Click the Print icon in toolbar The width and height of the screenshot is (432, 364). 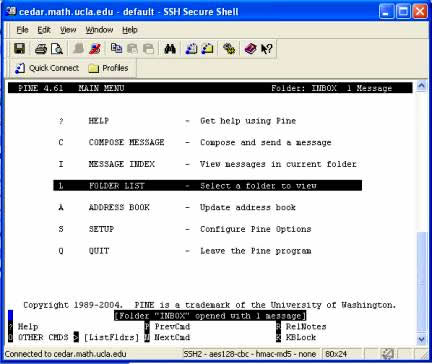(x=41, y=49)
